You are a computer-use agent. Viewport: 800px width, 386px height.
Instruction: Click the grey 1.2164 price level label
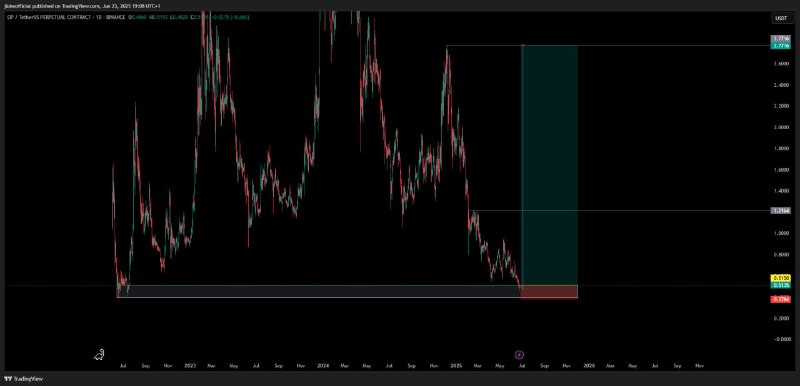click(781, 211)
